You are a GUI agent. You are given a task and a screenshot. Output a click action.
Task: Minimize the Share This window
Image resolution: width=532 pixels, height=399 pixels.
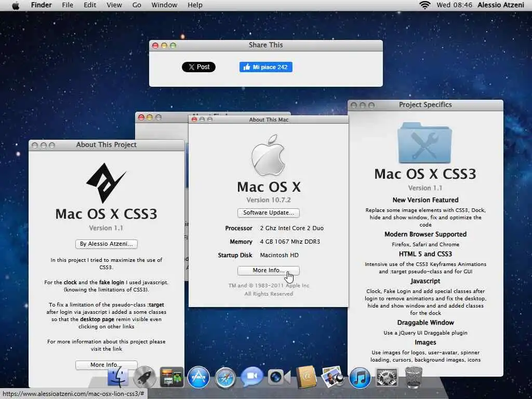click(164, 46)
